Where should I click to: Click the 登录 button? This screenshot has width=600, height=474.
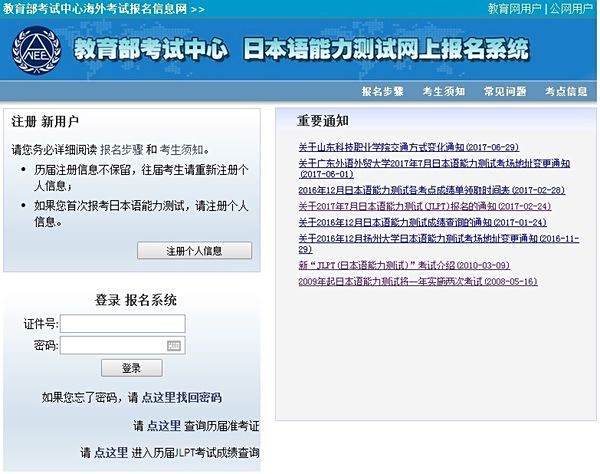132,368
